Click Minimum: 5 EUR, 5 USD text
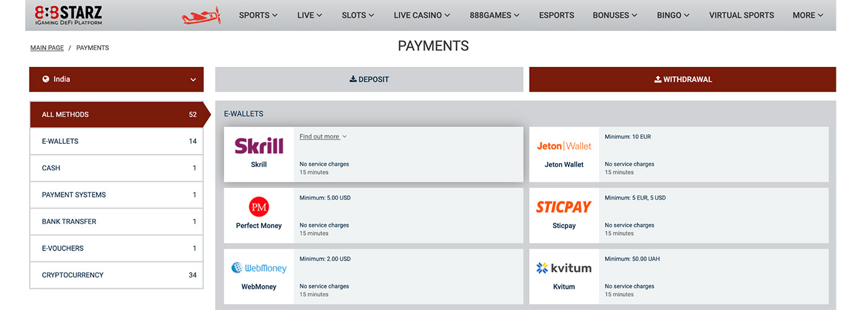Image resolution: width=868 pixels, height=310 pixels. [x=635, y=198]
